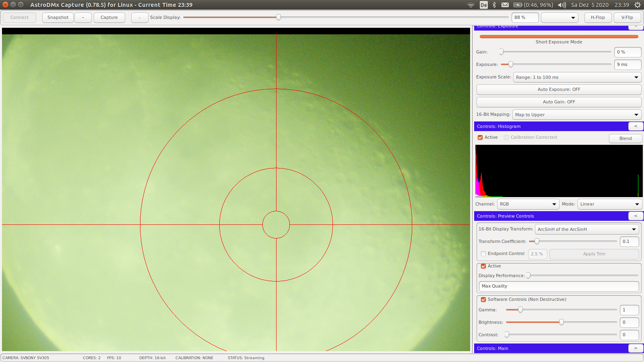Viewport: 644px width, 362px height.
Task: Open the Bluetooth indicator in system tray
Action: [494, 5]
